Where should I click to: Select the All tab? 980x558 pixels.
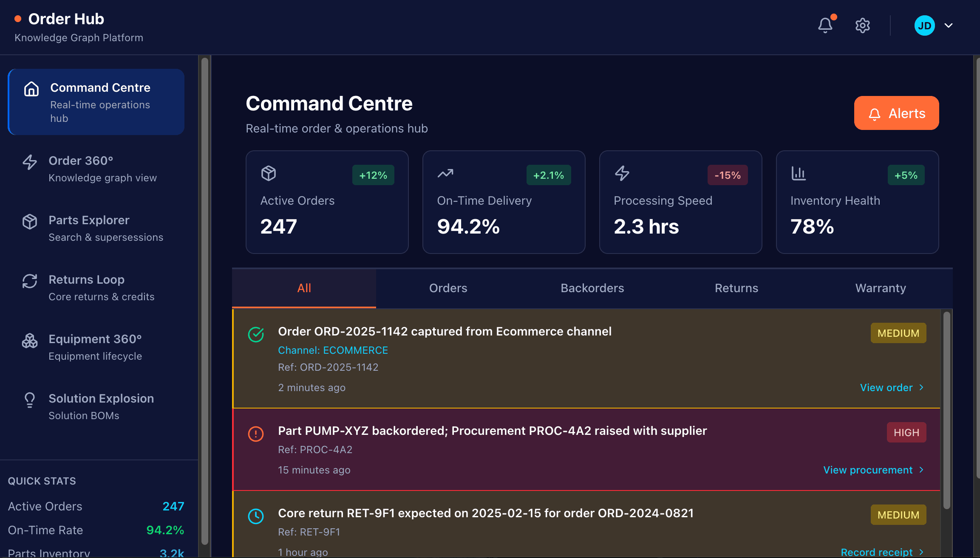[x=304, y=288]
